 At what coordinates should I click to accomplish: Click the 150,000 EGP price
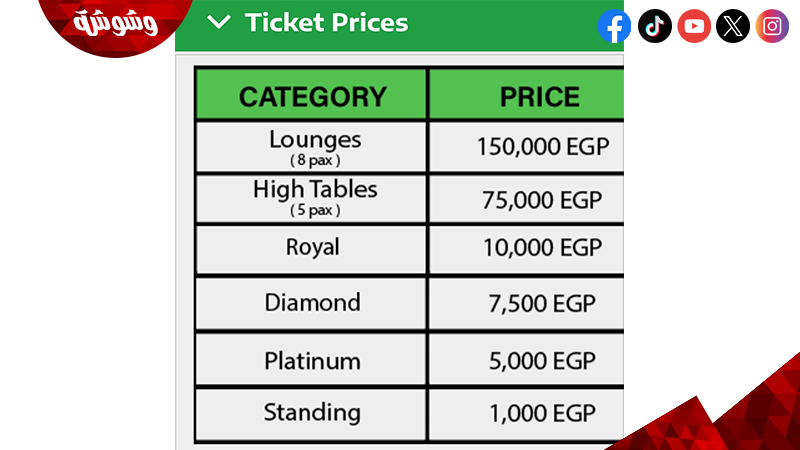click(543, 147)
